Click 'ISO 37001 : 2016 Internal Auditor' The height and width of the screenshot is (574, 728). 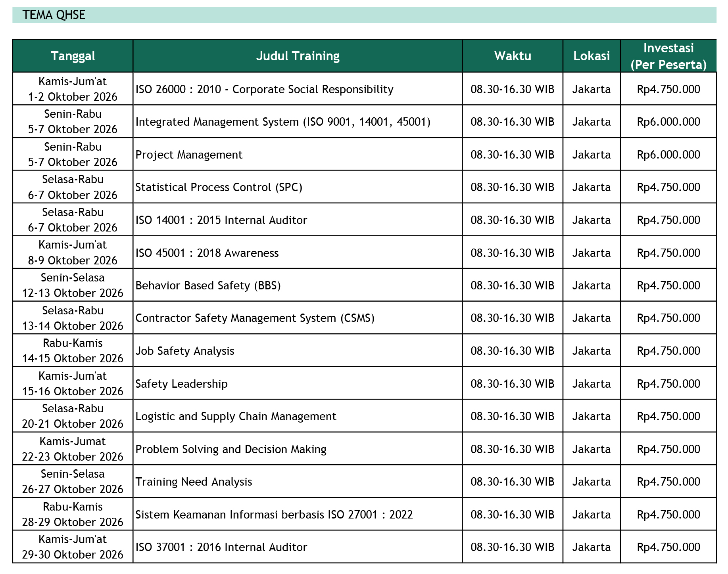(x=221, y=547)
